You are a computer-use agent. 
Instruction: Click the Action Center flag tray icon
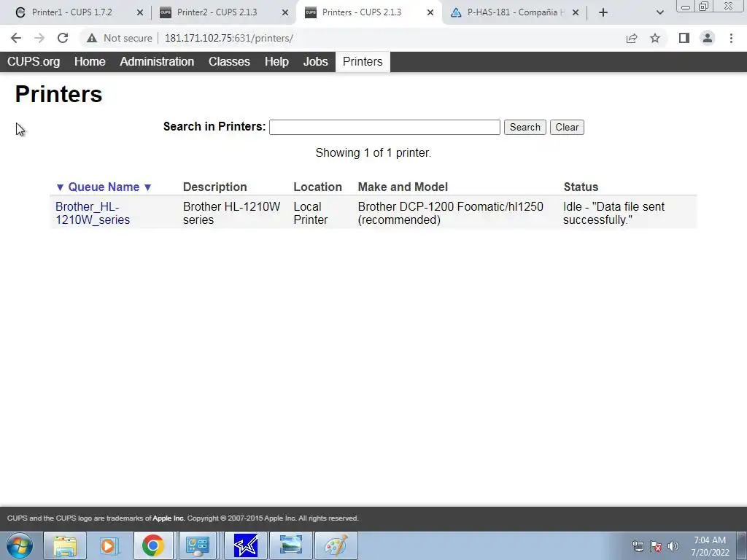click(x=656, y=546)
